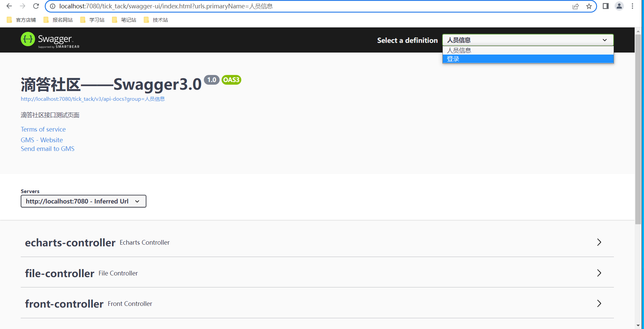
Task: Click the 滴答社区——Swagger3.0 title
Action: 111,84
